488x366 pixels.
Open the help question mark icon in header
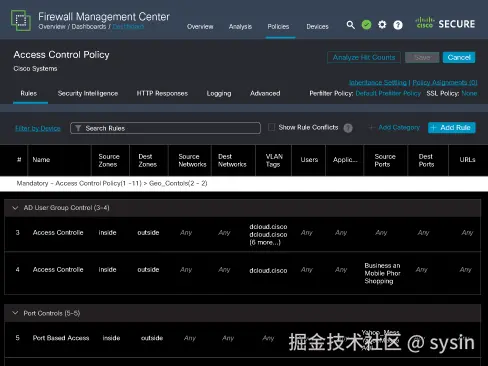[x=398, y=25]
